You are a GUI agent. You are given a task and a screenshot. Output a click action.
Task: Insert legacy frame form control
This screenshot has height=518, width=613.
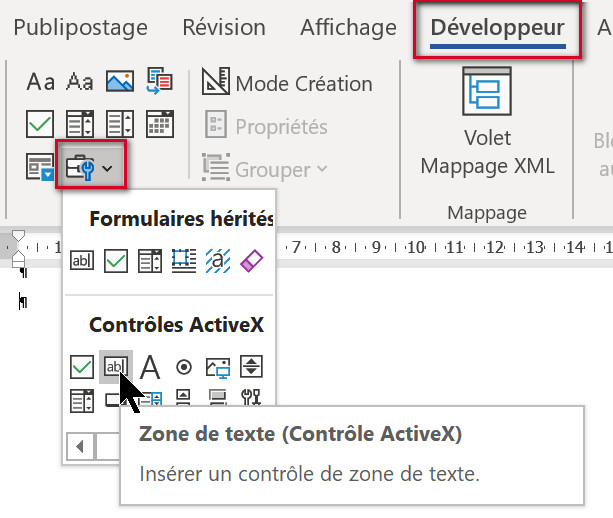(x=184, y=261)
